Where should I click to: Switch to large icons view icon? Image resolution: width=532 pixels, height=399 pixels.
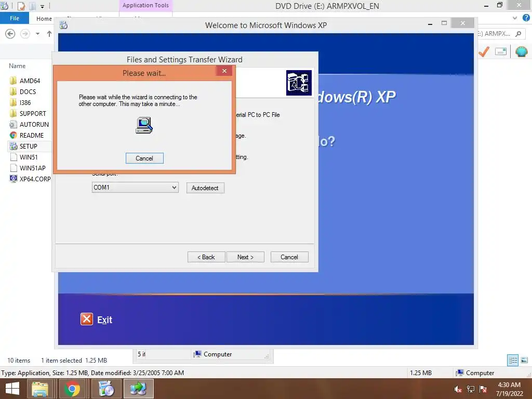(524, 360)
